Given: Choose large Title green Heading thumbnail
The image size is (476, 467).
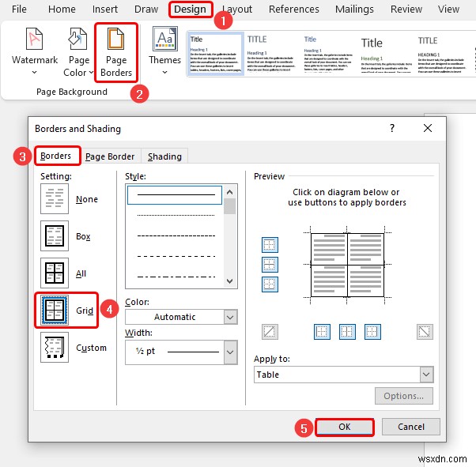Looking at the screenshot, I should tap(385, 54).
